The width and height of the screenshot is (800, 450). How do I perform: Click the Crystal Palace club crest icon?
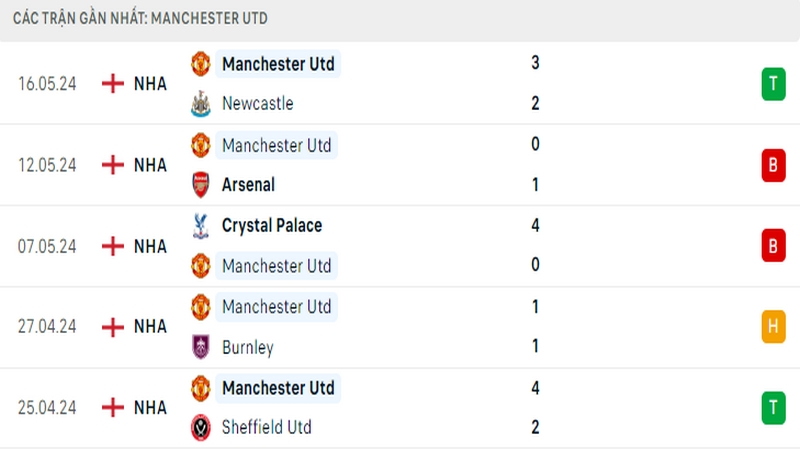pyautogui.click(x=200, y=226)
